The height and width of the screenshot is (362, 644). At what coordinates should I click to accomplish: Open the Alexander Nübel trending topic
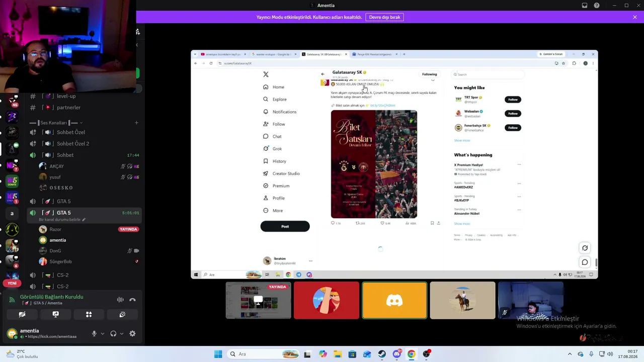[x=467, y=214]
